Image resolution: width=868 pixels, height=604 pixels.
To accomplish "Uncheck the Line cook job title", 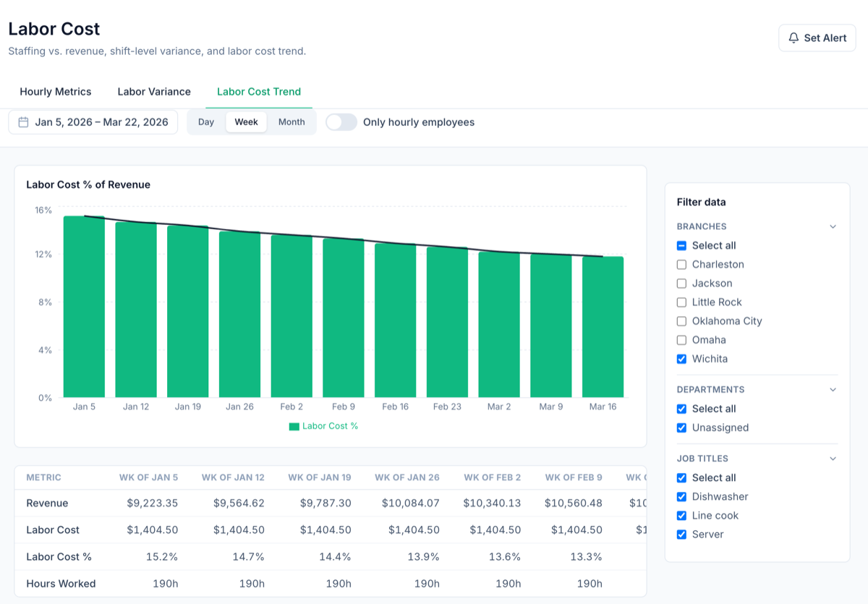I will [x=681, y=515].
